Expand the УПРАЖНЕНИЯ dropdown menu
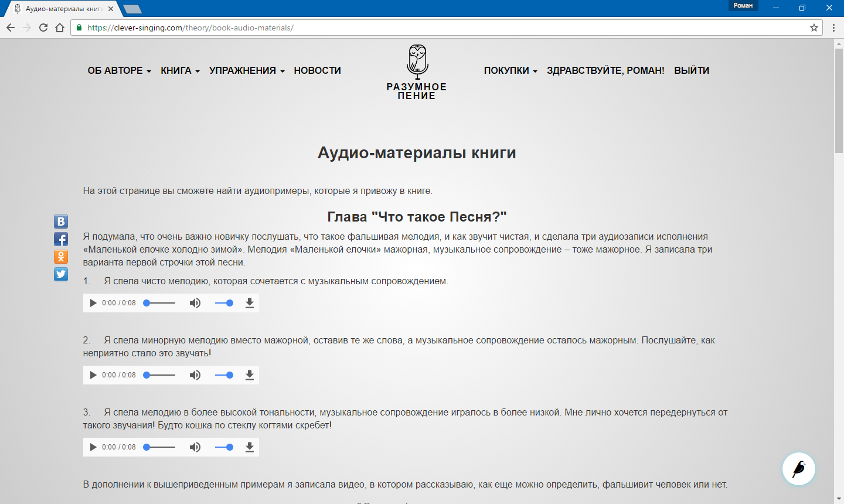The image size is (844, 504). pyautogui.click(x=247, y=70)
